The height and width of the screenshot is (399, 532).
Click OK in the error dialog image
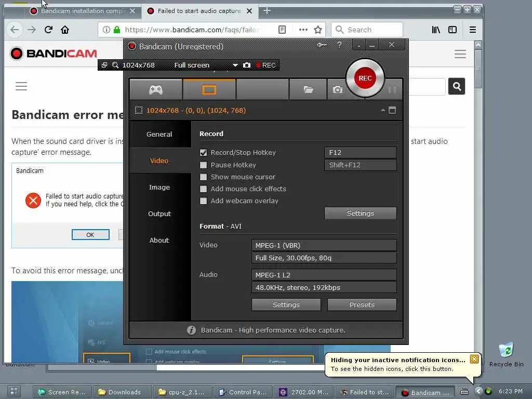(90, 235)
